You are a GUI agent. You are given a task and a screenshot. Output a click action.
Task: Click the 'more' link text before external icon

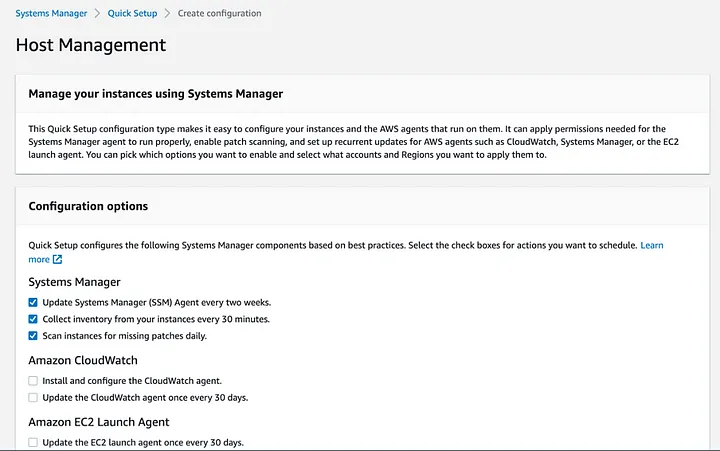pos(39,259)
